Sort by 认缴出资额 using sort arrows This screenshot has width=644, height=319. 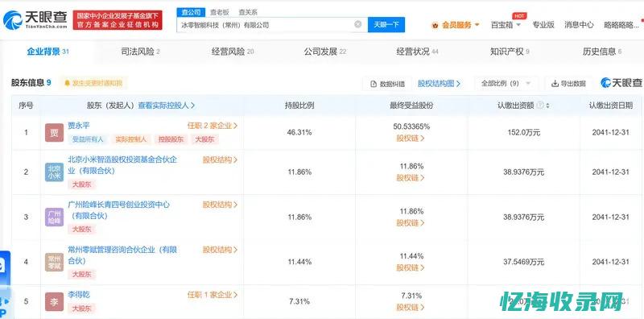coord(547,106)
